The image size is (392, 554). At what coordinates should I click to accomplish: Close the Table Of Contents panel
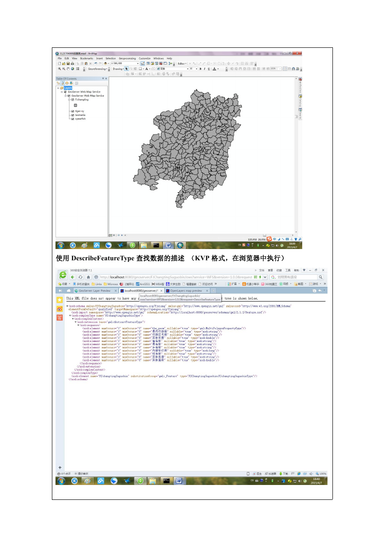[x=106, y=78]
